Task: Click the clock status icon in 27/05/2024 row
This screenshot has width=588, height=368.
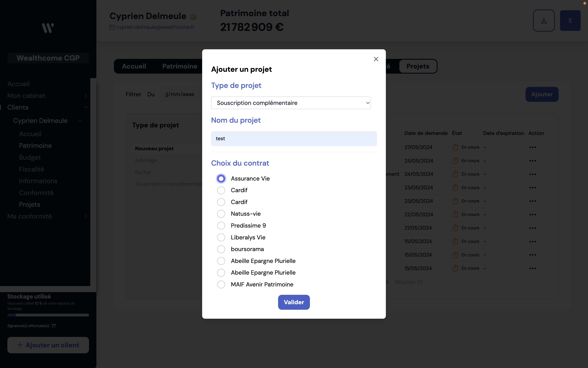Action: click(455, 147)
